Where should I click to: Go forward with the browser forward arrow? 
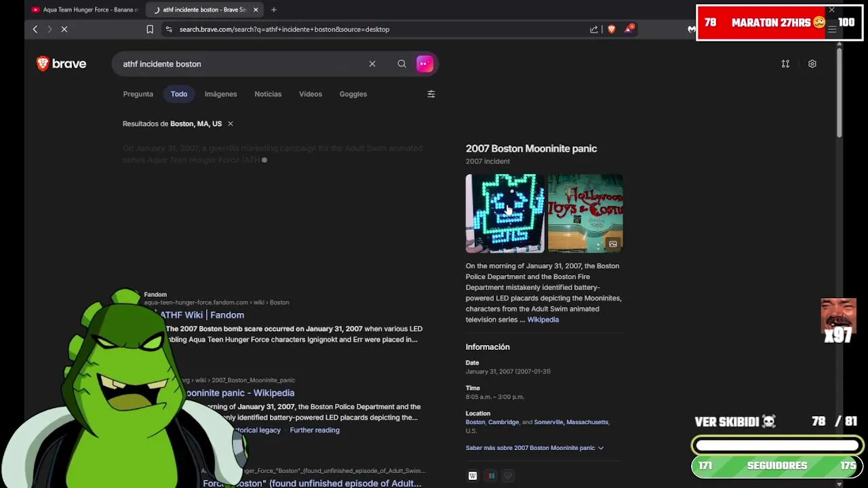tap(49, 29)
